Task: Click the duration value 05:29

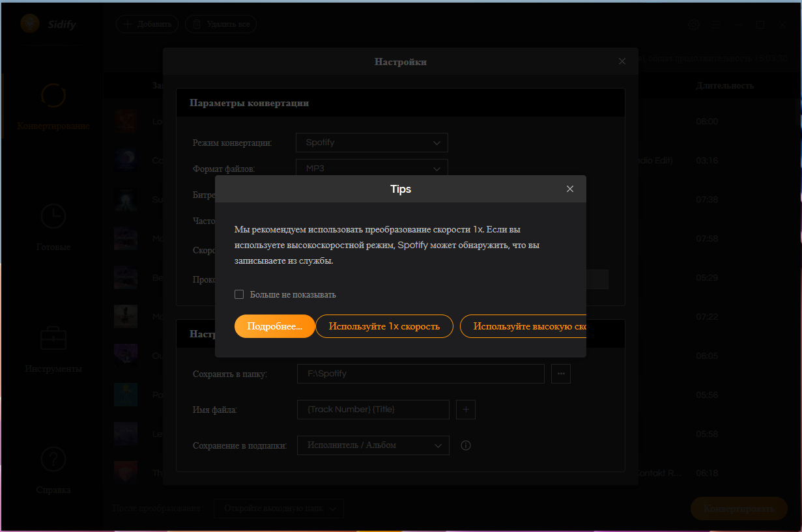Action: pos(707,278)
